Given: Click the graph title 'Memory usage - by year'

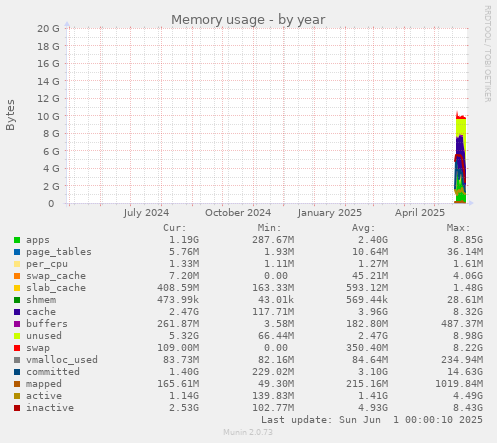Looking at the screenshot, I should [x=248, y=20].
